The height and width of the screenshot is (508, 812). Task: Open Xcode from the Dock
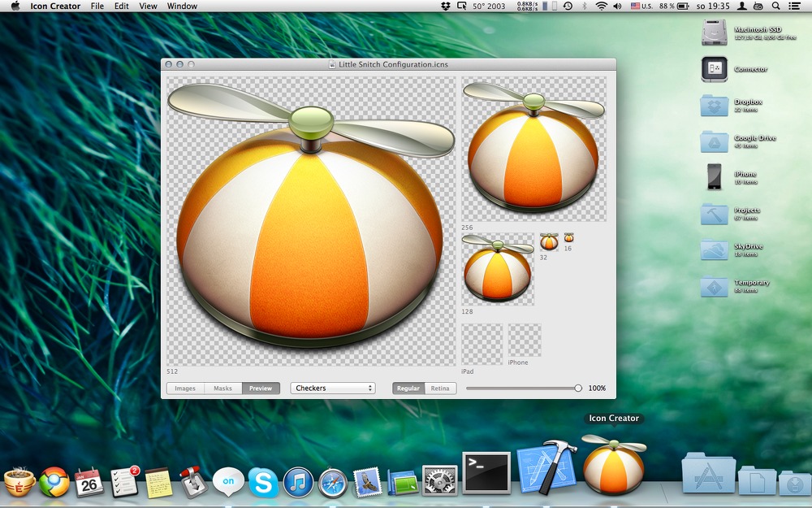(x=545, y=471)
